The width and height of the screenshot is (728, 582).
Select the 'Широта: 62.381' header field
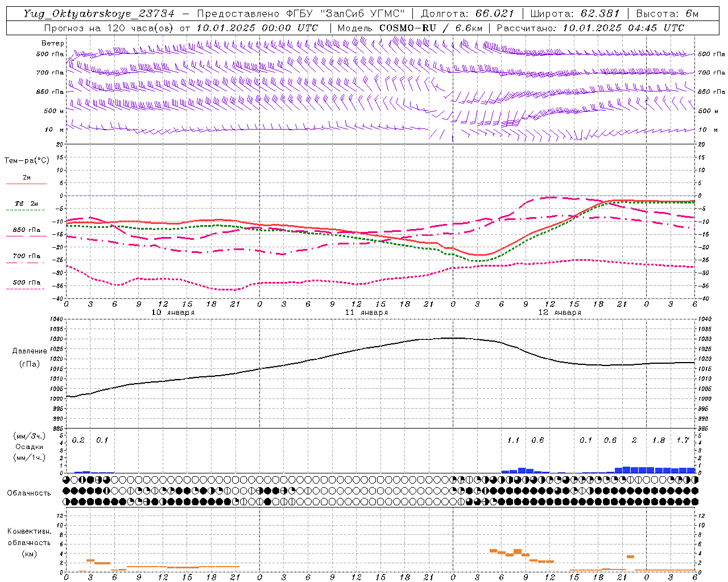coord(575,14)
